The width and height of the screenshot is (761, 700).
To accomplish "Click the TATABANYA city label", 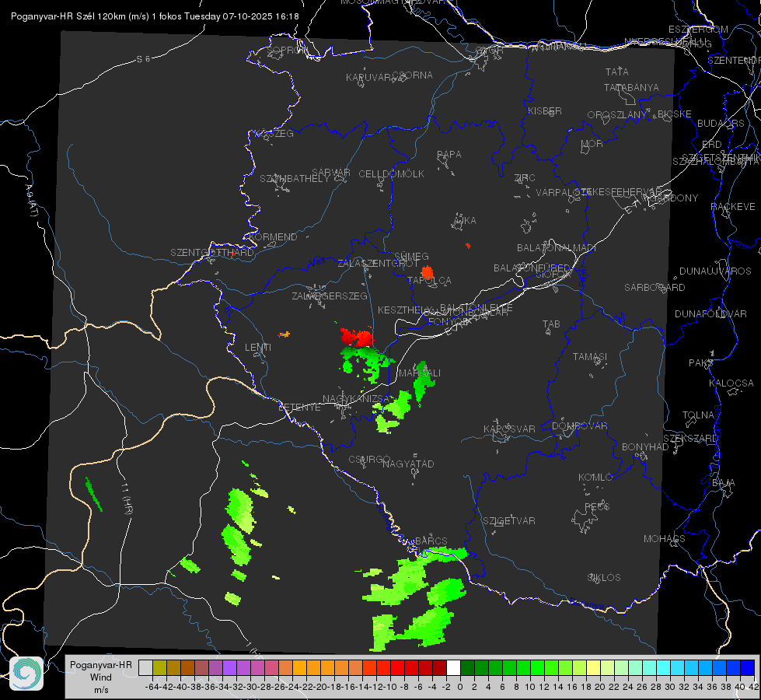I will click(x=631, y=87).
